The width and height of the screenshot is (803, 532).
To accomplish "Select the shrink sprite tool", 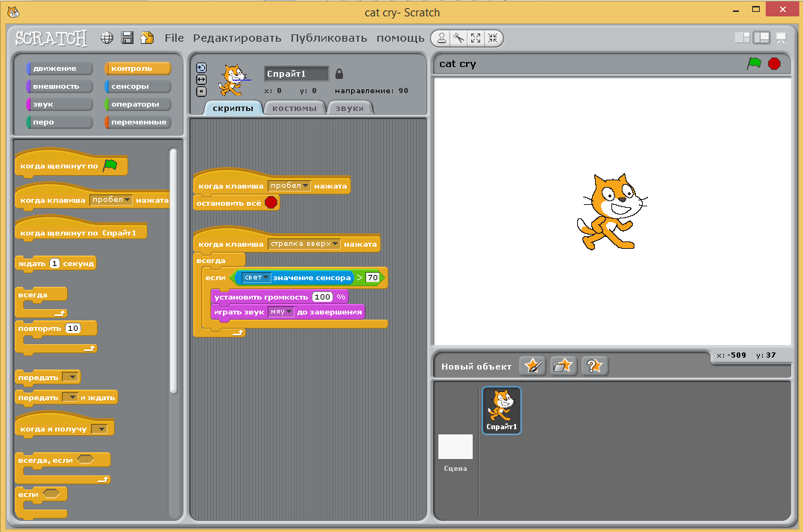I will coord(493,38).
